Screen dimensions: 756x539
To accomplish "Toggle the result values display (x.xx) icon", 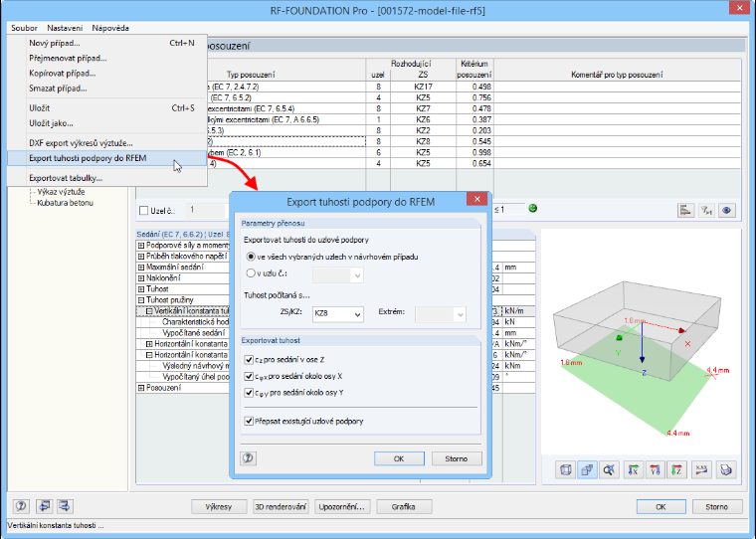I will coord(701,469).
